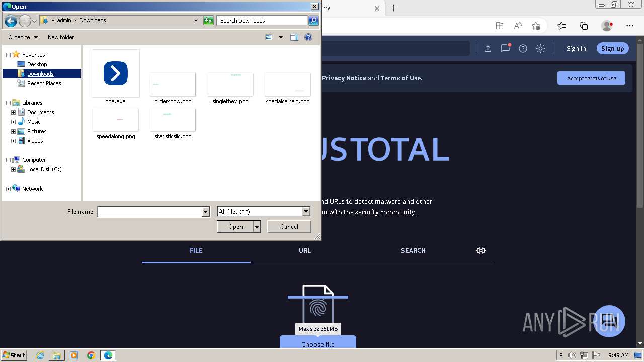
Task: Switch to SEARCH tab on VirusTotal
Action: tap(413, 250)
